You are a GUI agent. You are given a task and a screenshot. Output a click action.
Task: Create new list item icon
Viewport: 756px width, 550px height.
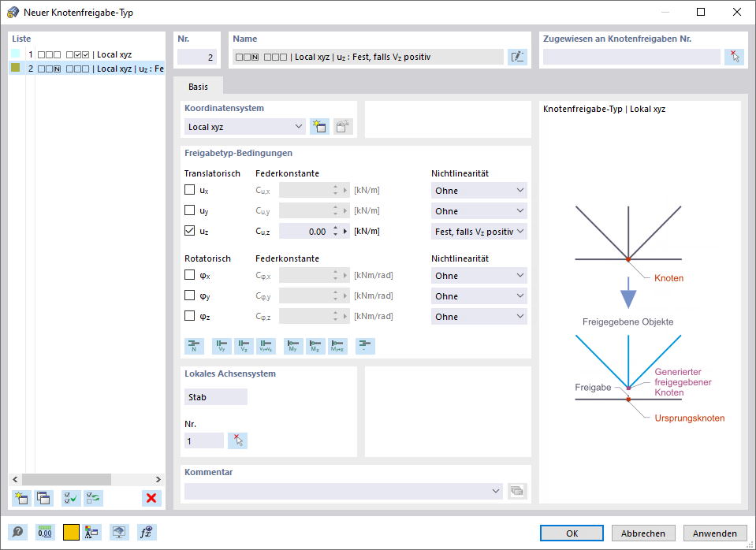click(22, 498)
